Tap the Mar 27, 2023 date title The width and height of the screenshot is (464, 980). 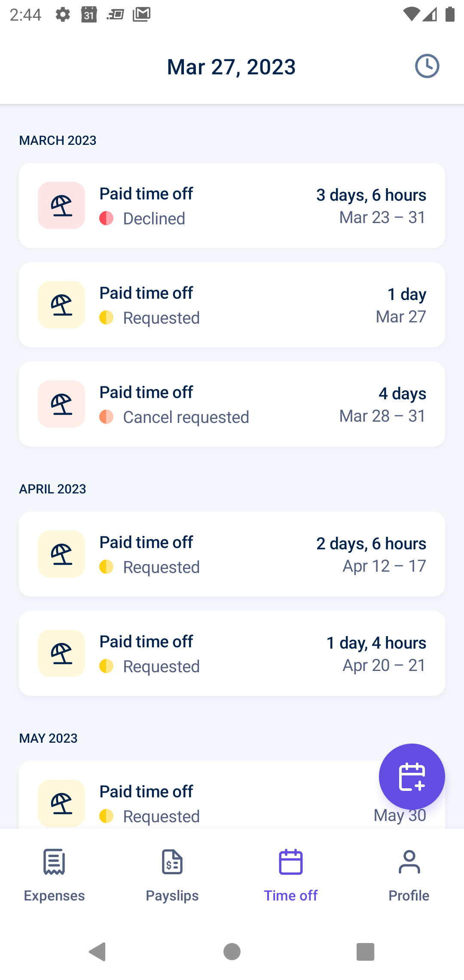232,67
